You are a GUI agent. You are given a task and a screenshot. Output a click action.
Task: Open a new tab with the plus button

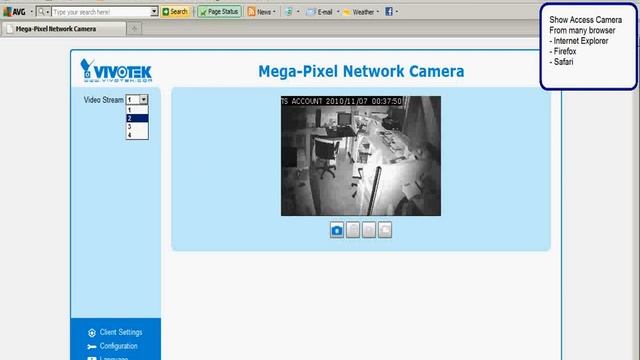134,29
